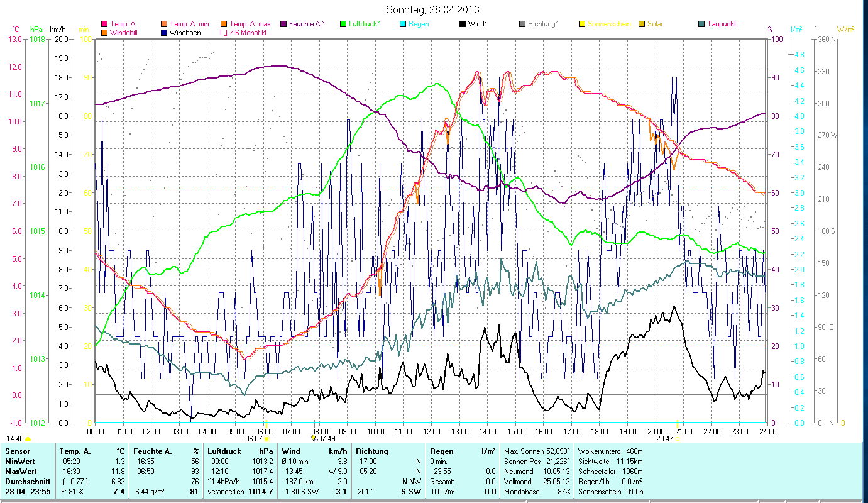Click the purple Feuchte A.* legend swatch
The image size is (868, 503).
point(283,24)
